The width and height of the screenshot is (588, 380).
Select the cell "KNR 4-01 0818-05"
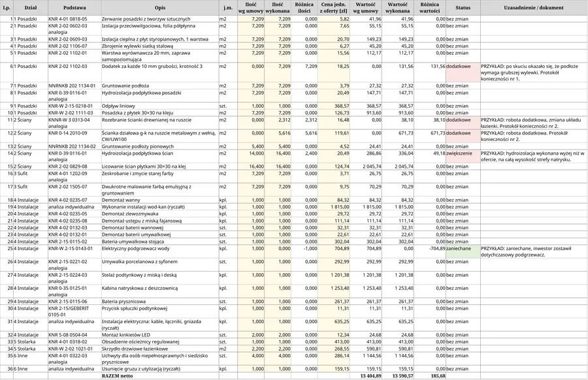click(x=74, y=19)
